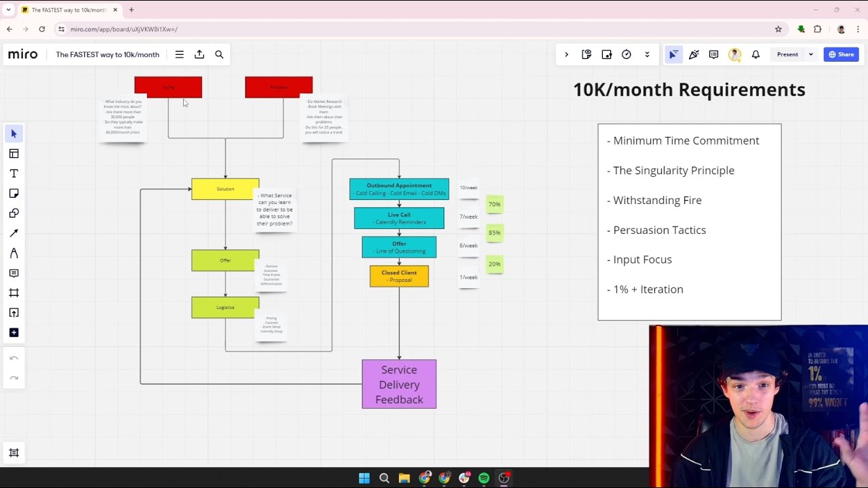868x488 pixels.
Task: Select the purple Service Delivery Feedback box
Action: pos(399,384)
